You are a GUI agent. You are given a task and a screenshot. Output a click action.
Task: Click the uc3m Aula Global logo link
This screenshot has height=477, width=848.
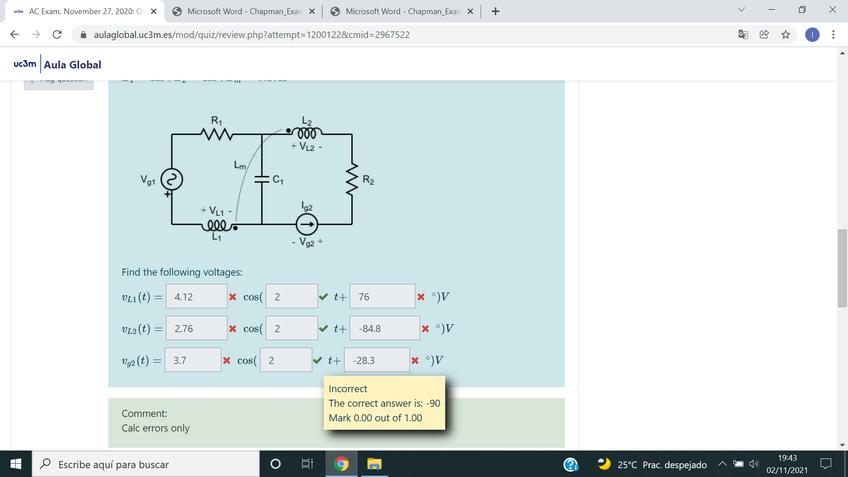58,65
